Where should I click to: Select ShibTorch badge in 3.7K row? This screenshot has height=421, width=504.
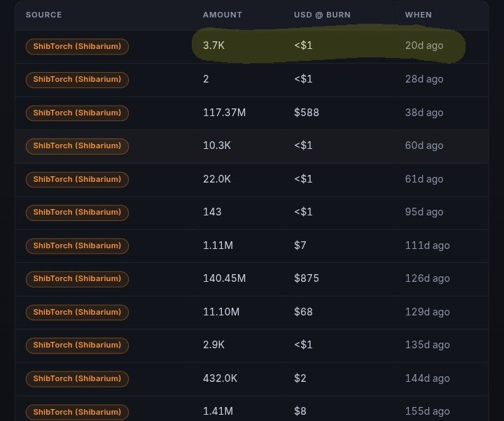77,47
